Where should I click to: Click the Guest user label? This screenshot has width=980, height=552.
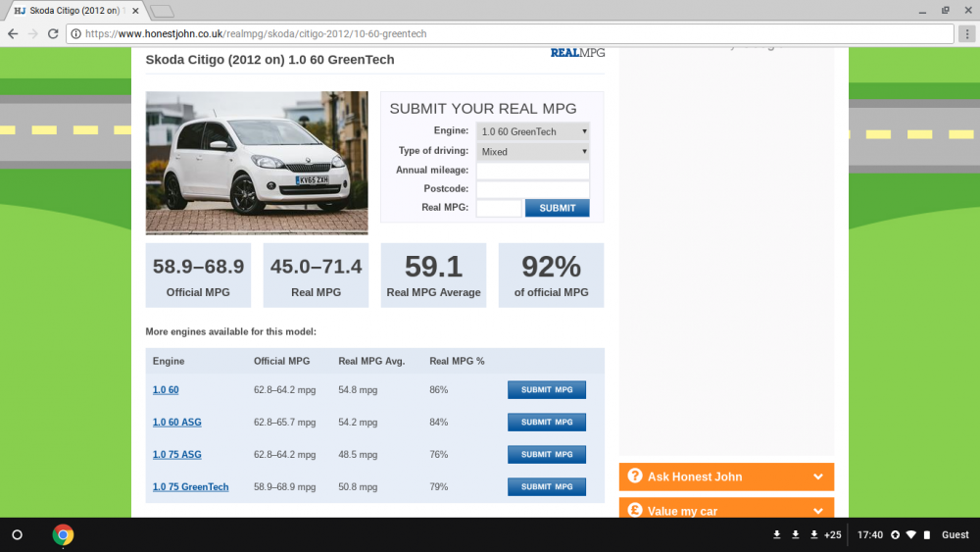pyautogui.click(x=955, y=534)
